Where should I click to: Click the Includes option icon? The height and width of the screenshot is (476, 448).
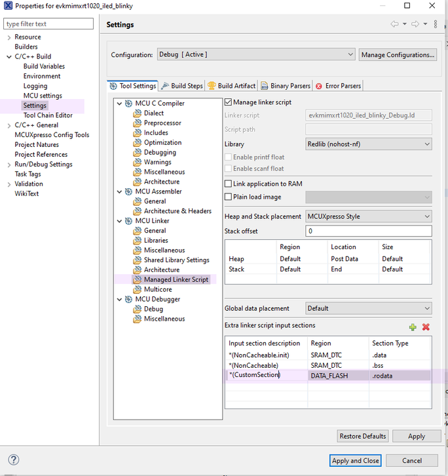click(x=138, y=132)
